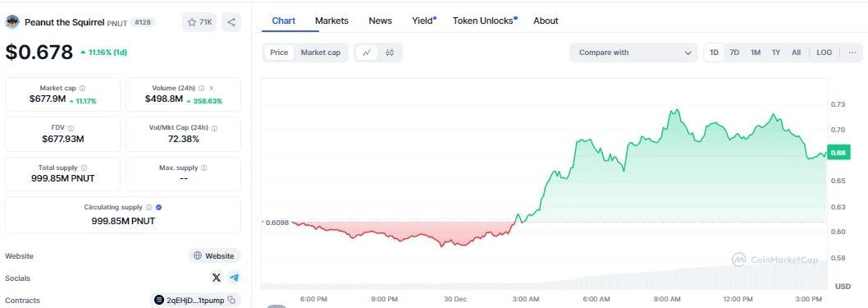Select the Price chart toggle
Screen dimensions: 868x308
pyautogui.click(x=279, y=53)
